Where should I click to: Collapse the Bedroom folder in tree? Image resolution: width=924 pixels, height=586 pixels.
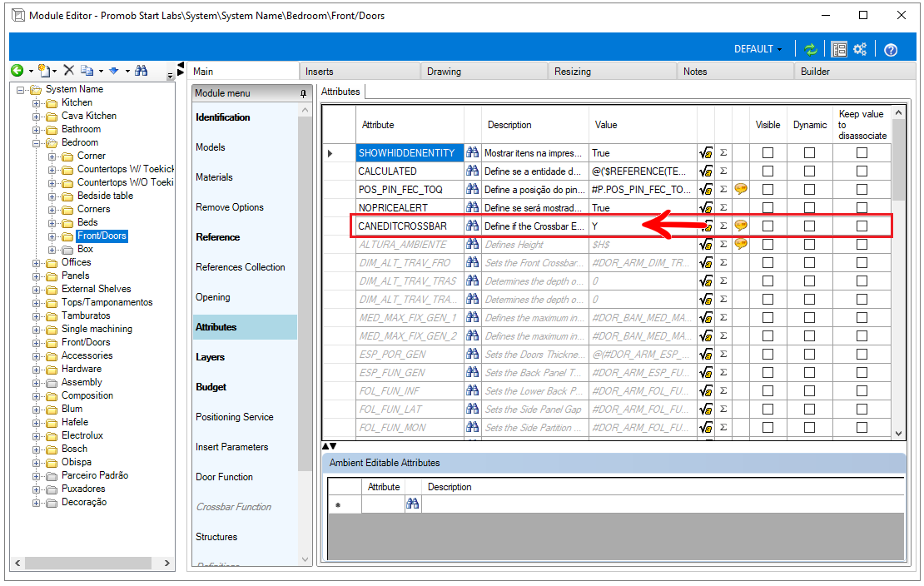click(37, 142)
